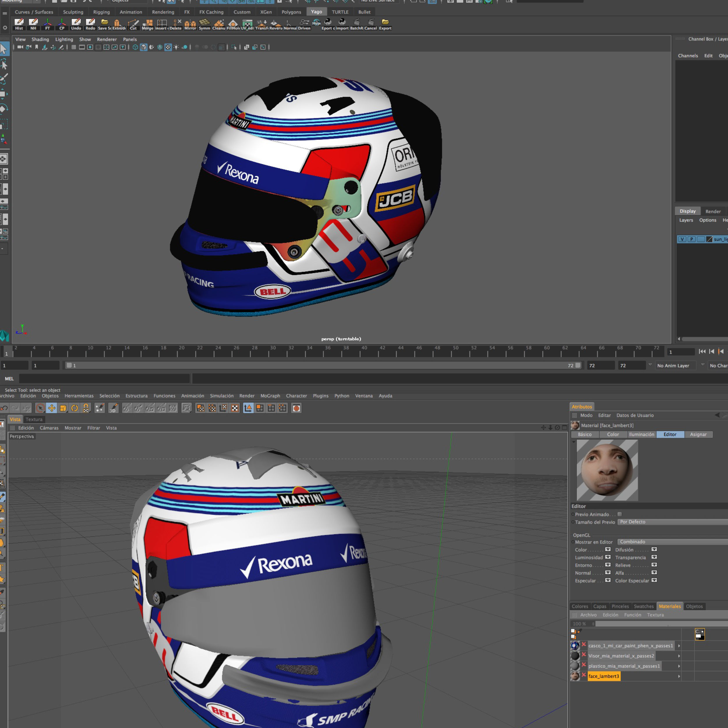
Task: Open Mostrar en Editor Combinado dropdown
Action: 673,542
